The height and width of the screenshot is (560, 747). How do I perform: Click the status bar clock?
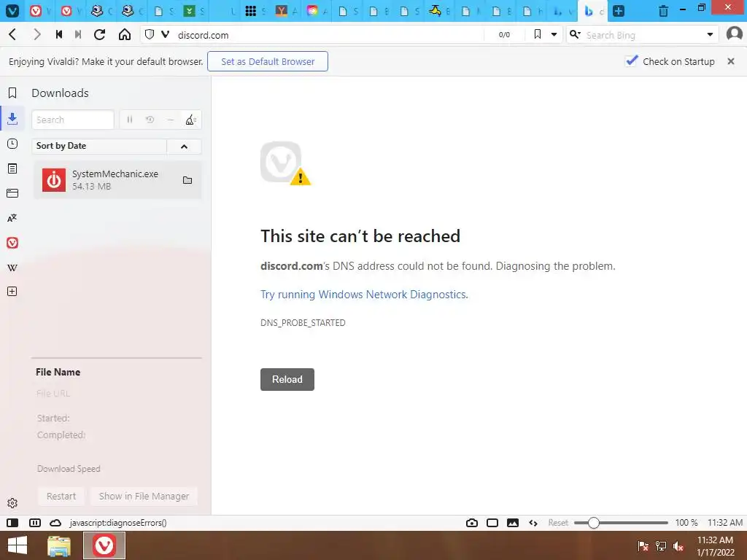tap(724, 523)
